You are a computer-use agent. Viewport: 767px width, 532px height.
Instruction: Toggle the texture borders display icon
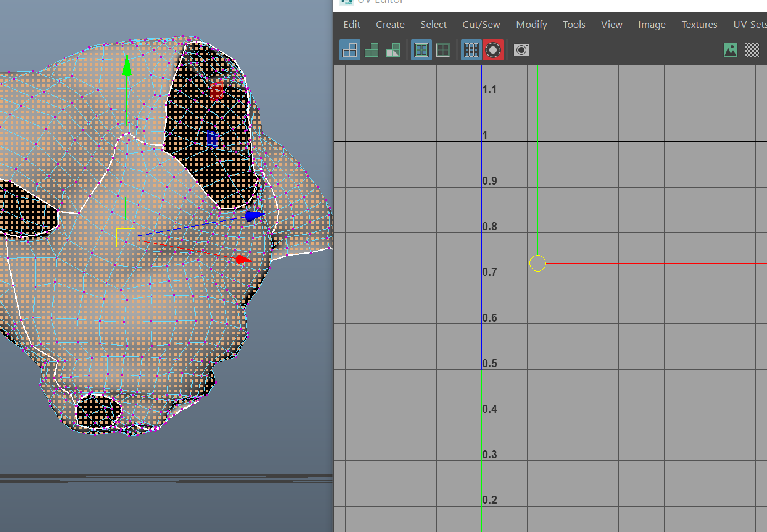pos(421,50)
